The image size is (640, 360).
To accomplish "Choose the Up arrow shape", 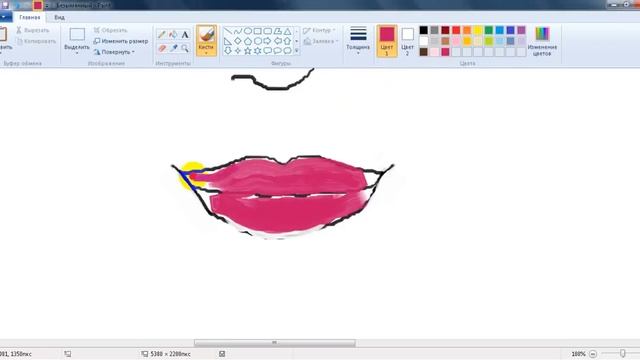I will click(287, 41).
